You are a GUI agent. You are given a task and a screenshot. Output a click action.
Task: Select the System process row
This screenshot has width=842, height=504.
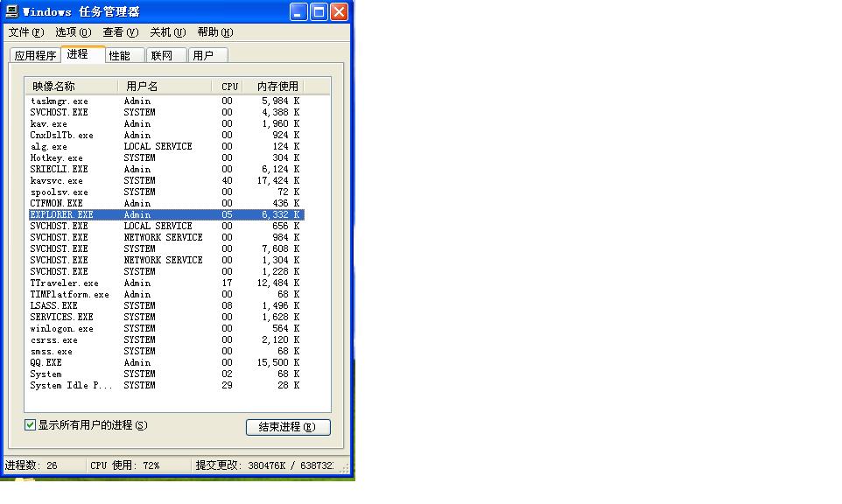coord(165,374)
